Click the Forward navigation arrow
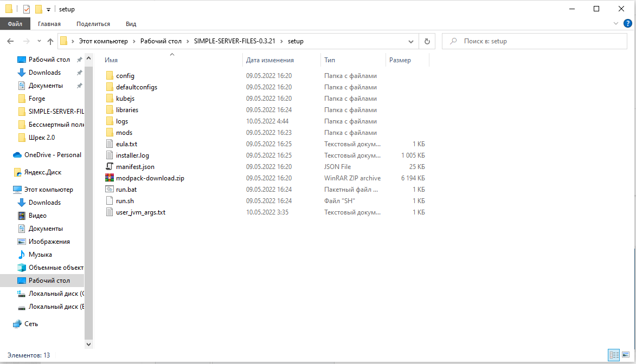The image size is (636, 364). (27, 41)
